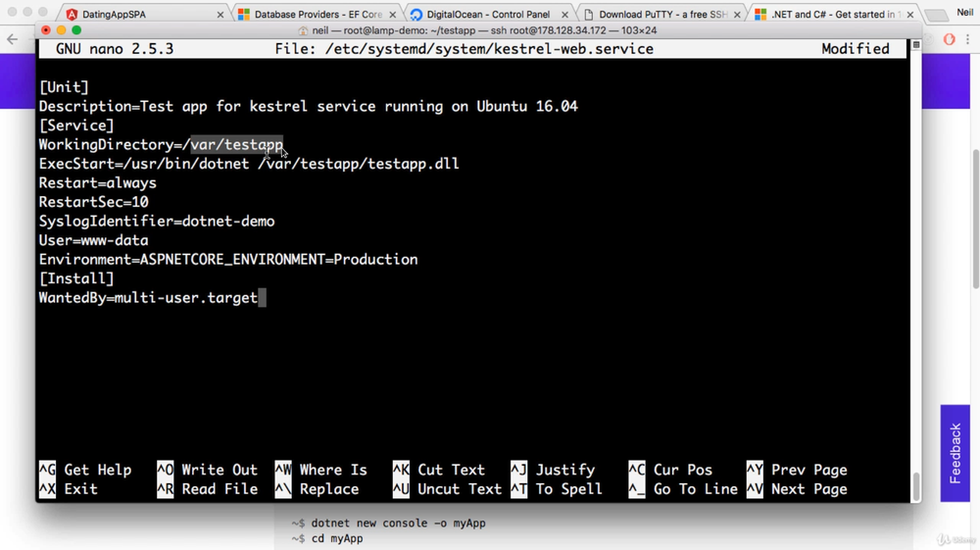Click the red close button of terminal window
This screenshot has width=980, height=550.
(x=46, y=30)
